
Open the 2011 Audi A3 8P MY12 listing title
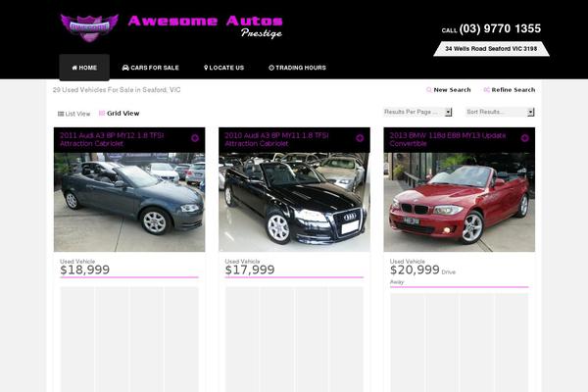point(112,139)
